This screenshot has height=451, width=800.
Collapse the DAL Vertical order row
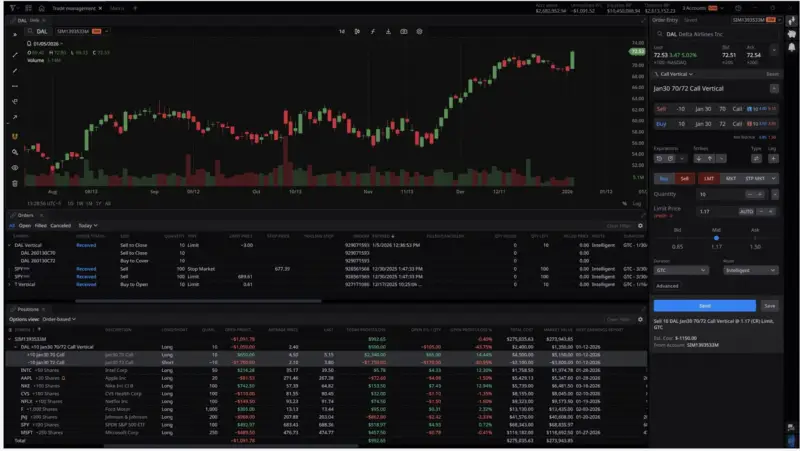(9, 245)
